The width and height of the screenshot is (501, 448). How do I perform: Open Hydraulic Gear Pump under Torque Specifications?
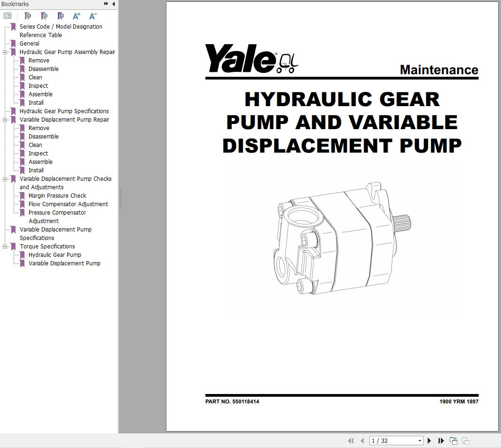coord(55,255)
